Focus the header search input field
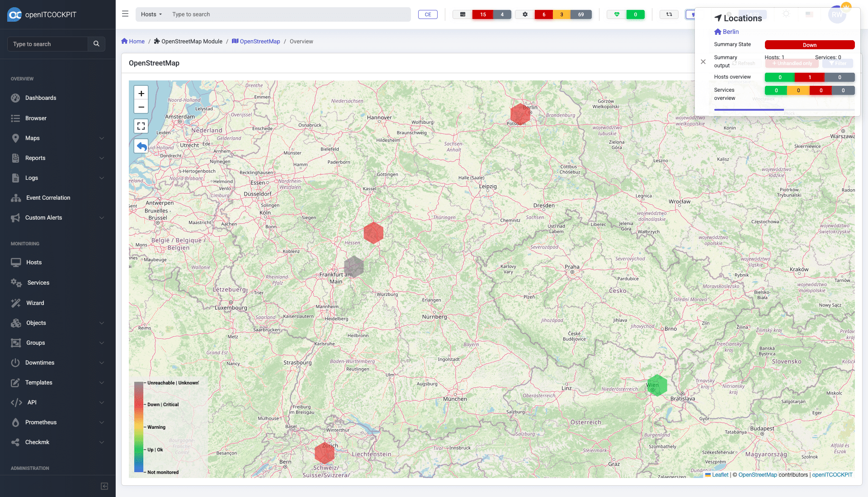Image resolution: width=868 pixels, height=497 pixels. click(x=289, y=14)
